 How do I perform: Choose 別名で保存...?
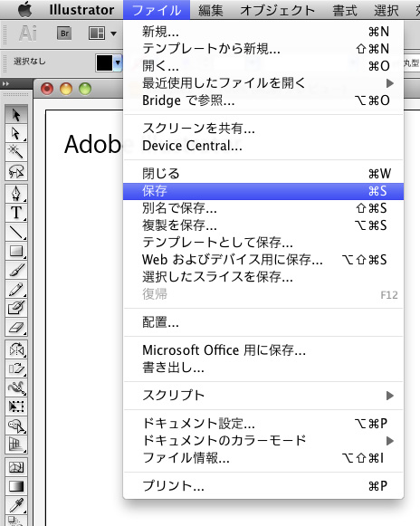(263, 208)
